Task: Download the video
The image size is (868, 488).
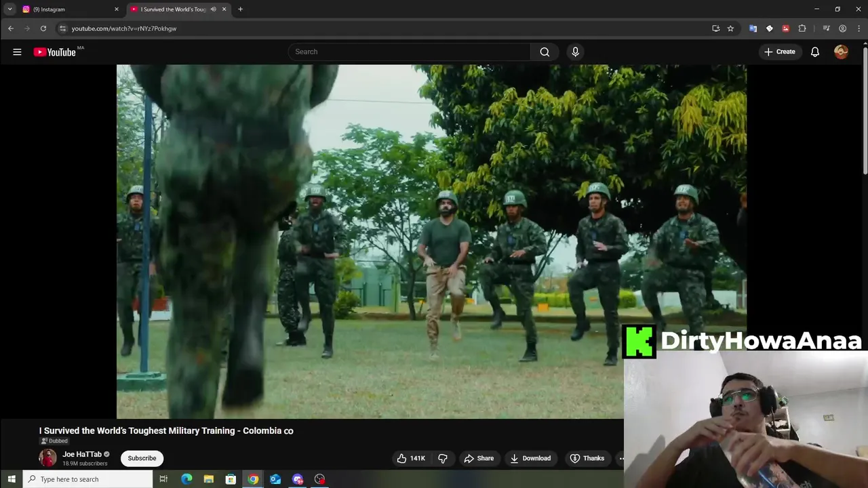Action: pos(530,458)
